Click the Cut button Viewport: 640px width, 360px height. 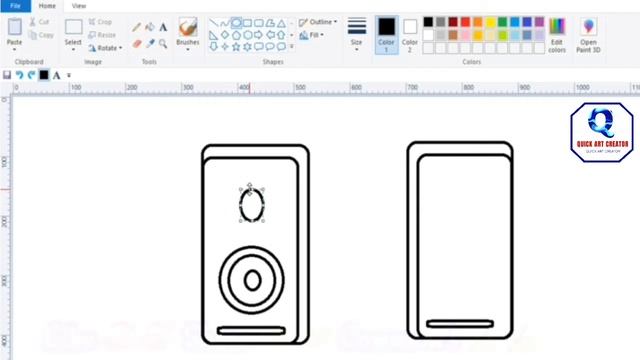click(40, 22)
